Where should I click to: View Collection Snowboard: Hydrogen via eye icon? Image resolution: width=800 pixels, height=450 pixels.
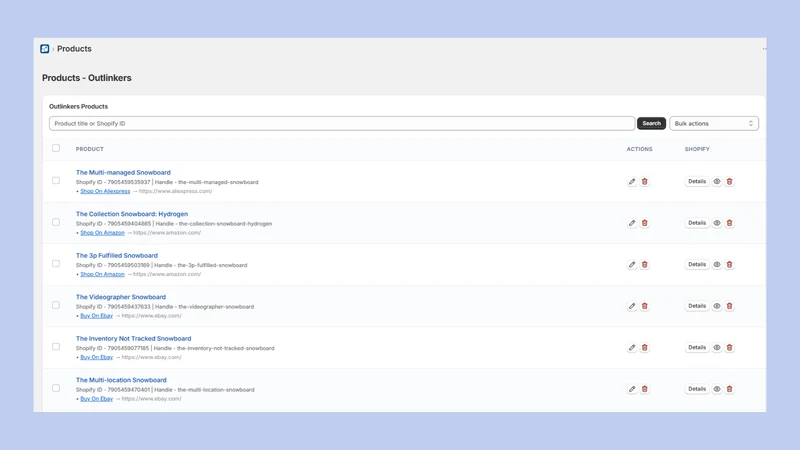pyautogui.click(x=717, y=223)
